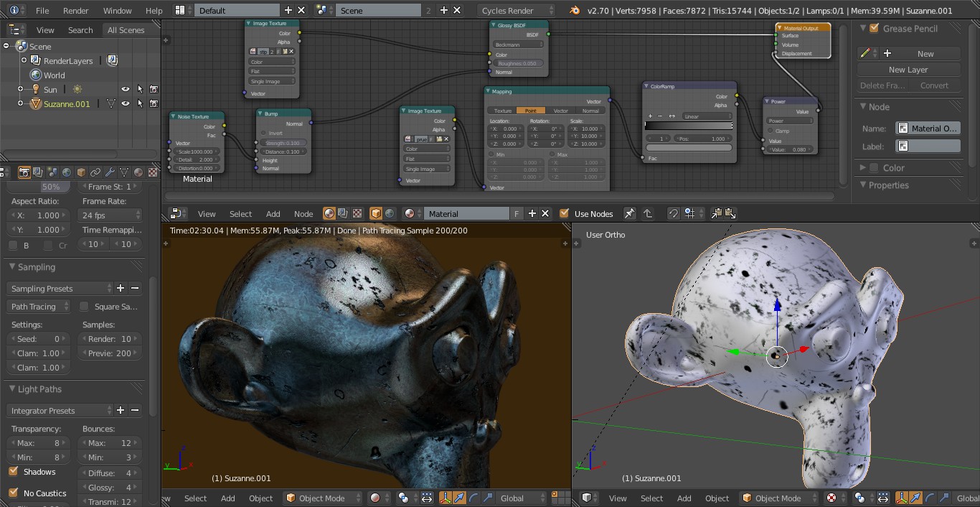
Task: Toggle renderability camera for Suzanne.001
Action: tap(154, 103)
